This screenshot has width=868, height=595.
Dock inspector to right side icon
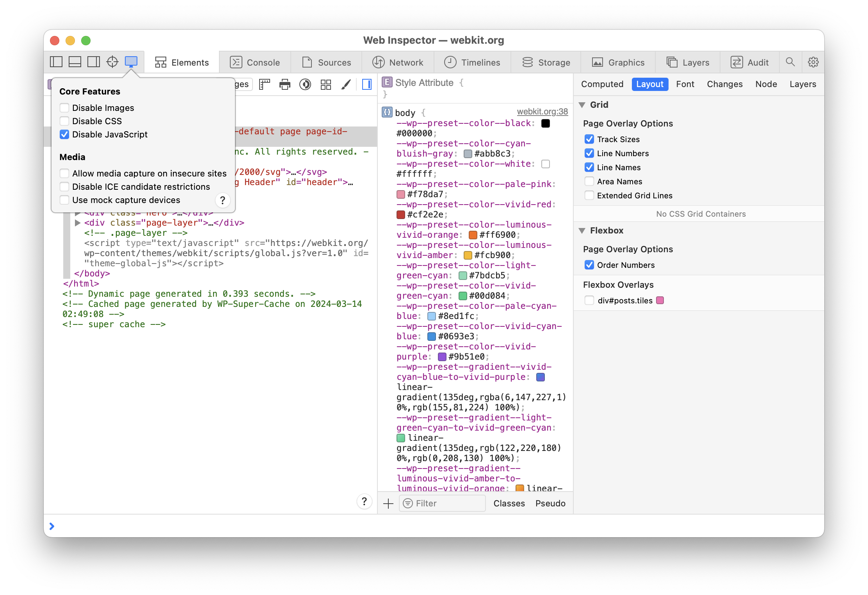tap(94, 62)
